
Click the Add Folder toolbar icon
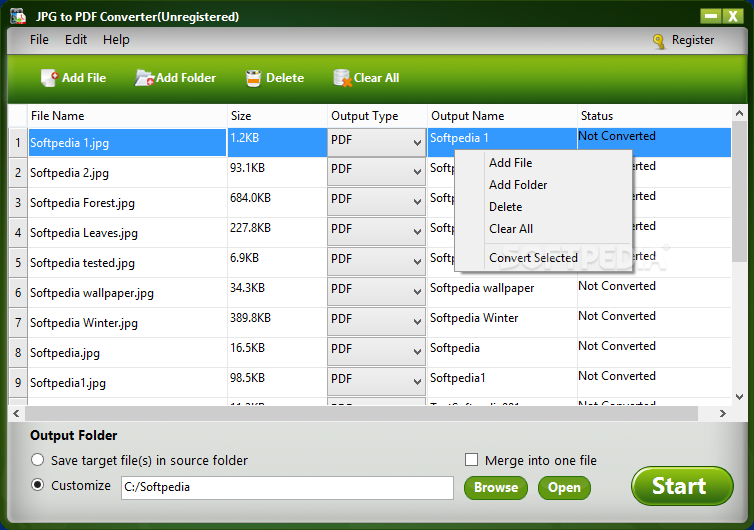click(x=144, y=78)
